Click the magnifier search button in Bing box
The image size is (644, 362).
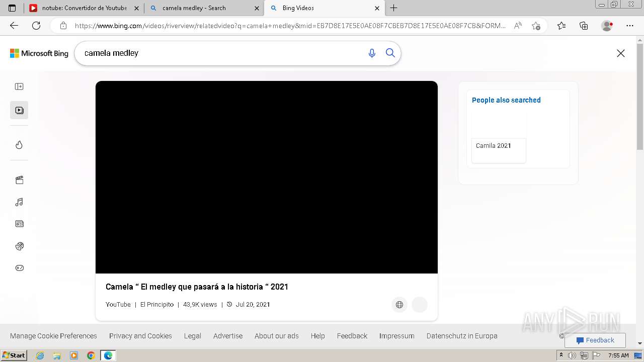(x=390, y=53)
